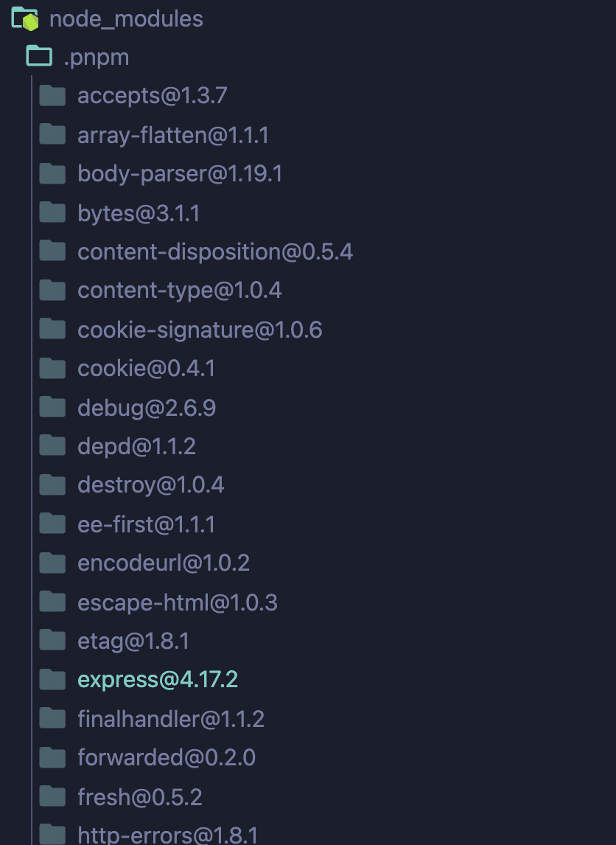Click the node_modules folder icon with Node badge
616x845 pixels.
pyautogui.click(x=25, y=19)
